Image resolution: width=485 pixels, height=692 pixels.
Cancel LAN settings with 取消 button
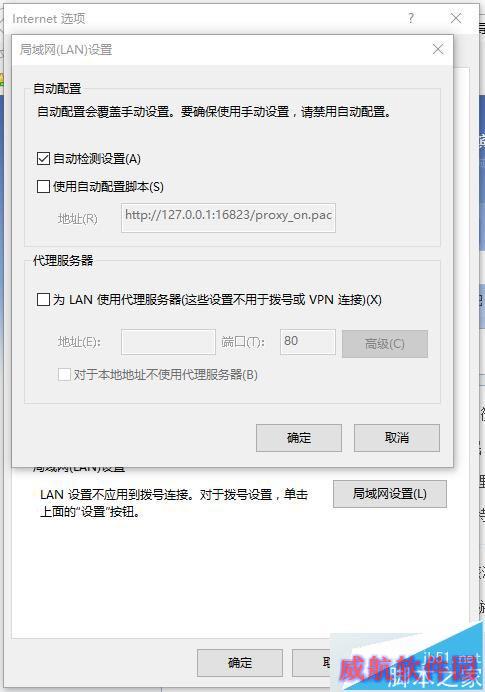click(x=397, y=438)
